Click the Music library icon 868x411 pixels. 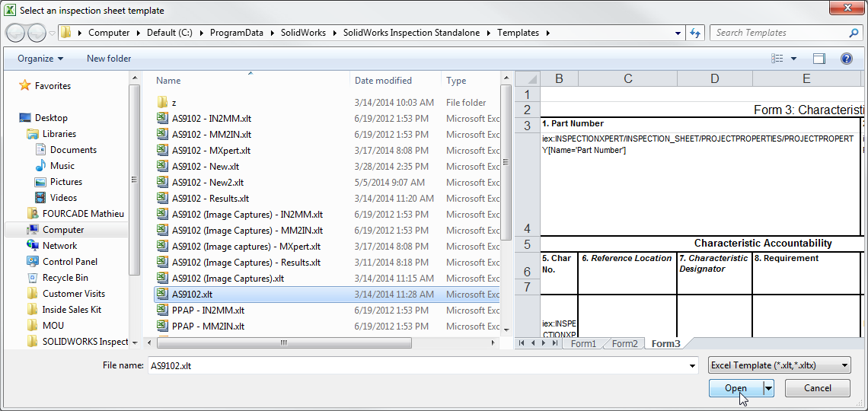40,166
